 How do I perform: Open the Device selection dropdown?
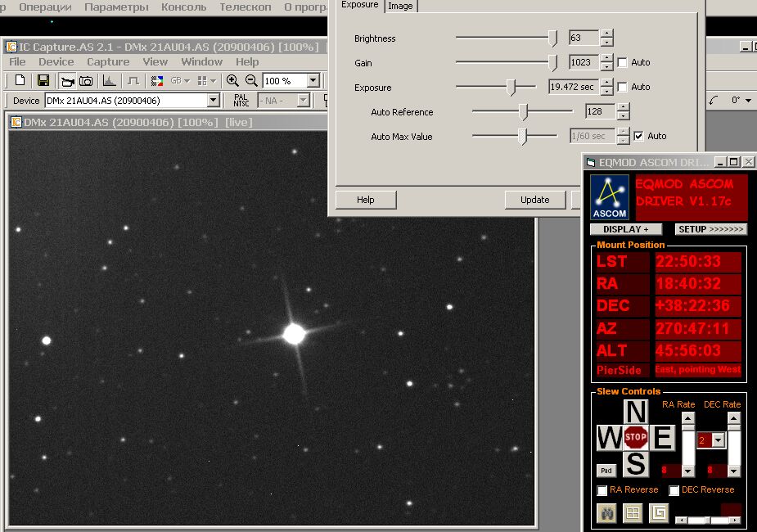(213, 101)
